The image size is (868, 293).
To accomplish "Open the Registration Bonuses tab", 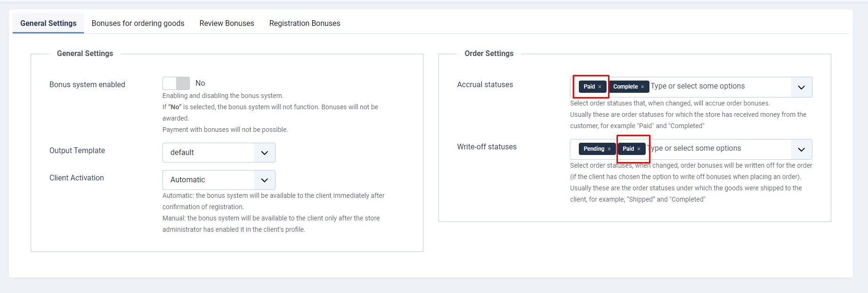I will click(305, 23).
